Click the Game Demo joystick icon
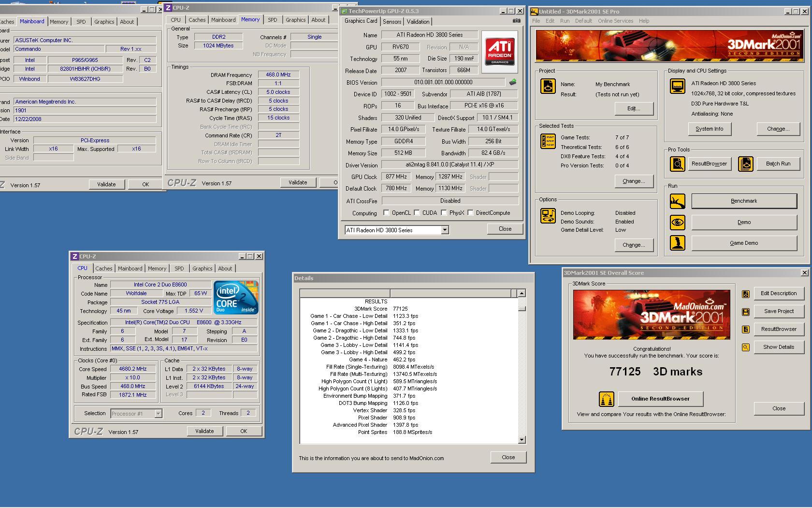The width and height of the screenshot is (812, 508). [678, 243]
